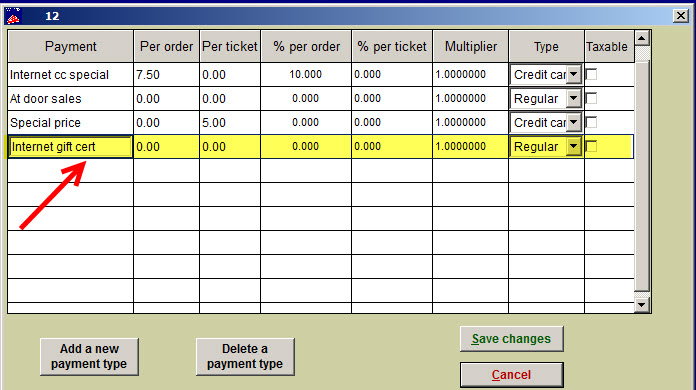Click the Save changes button
The width and height of the screenshot is (696, 390).
tap(511, 339)
